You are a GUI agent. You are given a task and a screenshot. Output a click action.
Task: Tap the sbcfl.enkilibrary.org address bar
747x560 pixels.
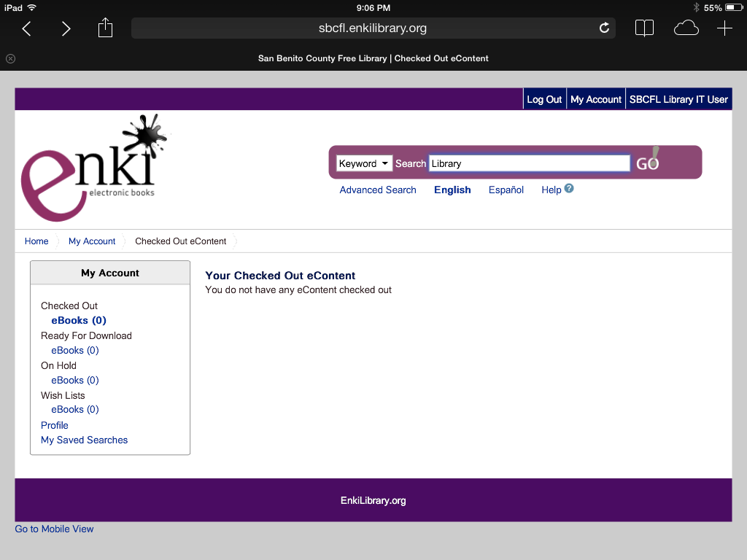click(x=373, y=28)
